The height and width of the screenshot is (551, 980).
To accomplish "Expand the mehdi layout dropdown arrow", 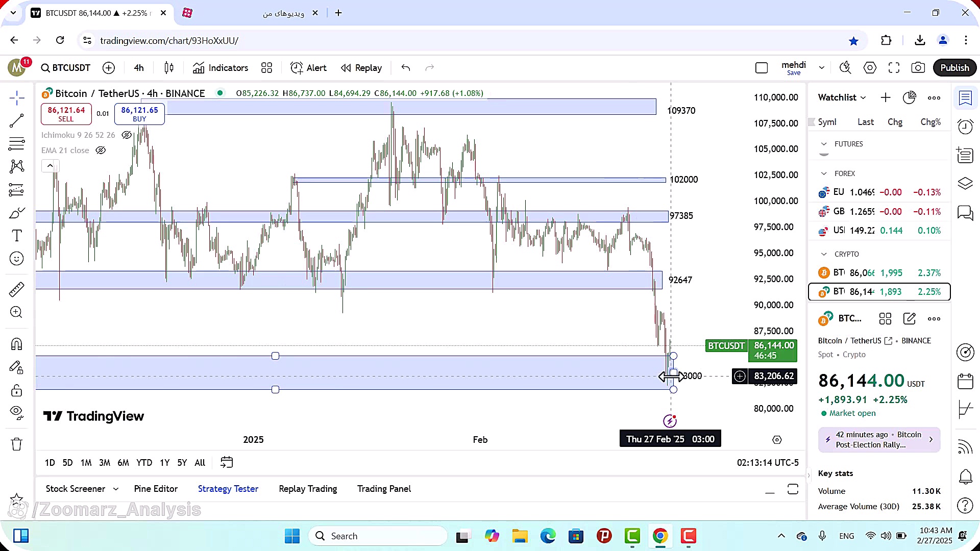I will coord(822,68).
